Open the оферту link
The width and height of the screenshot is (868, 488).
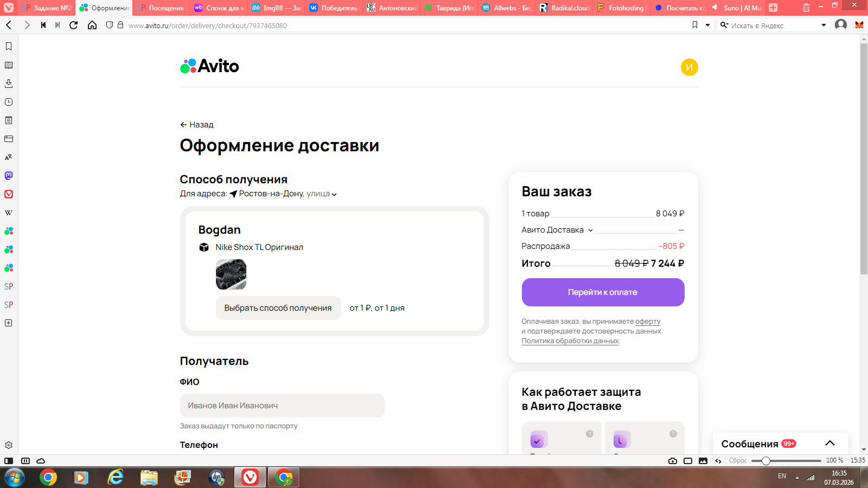648,322
